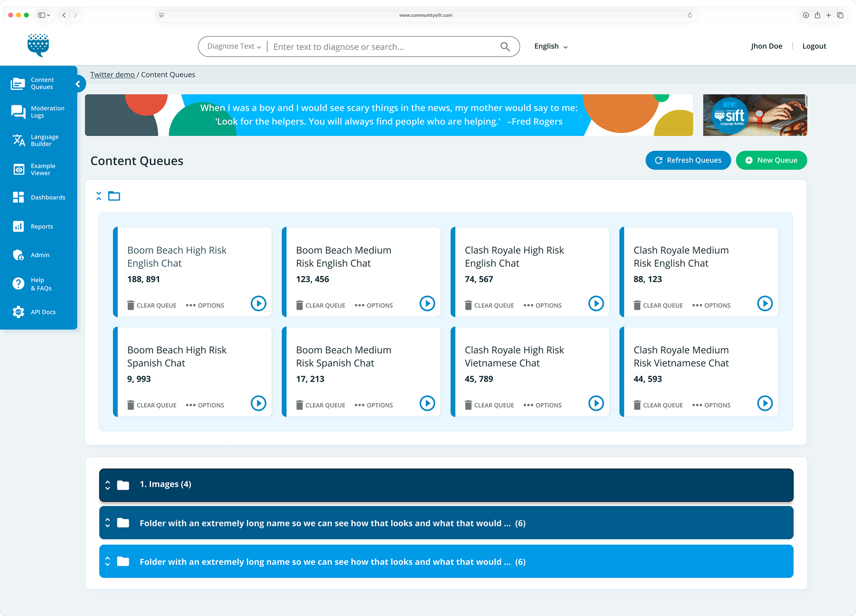856x616 pixels.
Task: Play the Boom Beach Medium Risk English Chat queue
Action: (427, 303)
